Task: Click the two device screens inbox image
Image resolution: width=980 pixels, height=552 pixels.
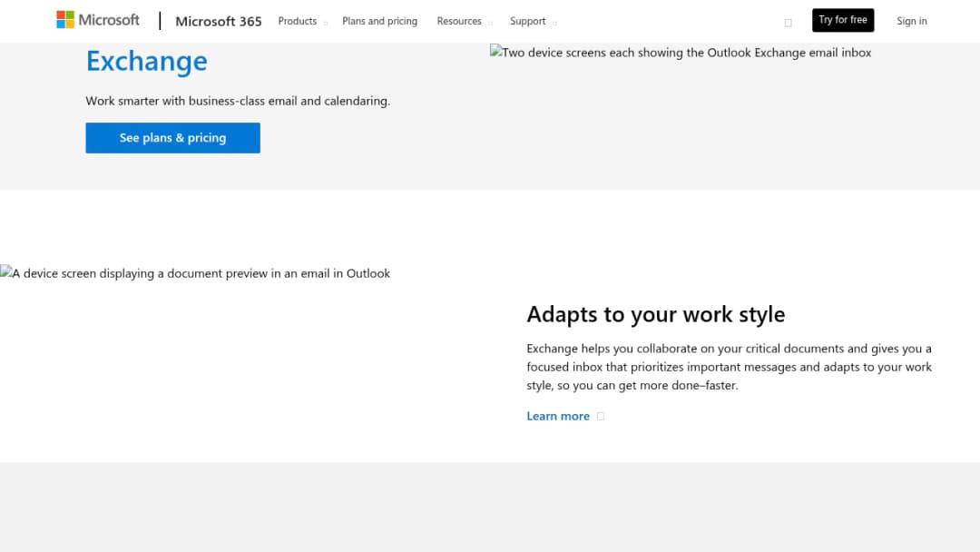Action: click(680, 53)
